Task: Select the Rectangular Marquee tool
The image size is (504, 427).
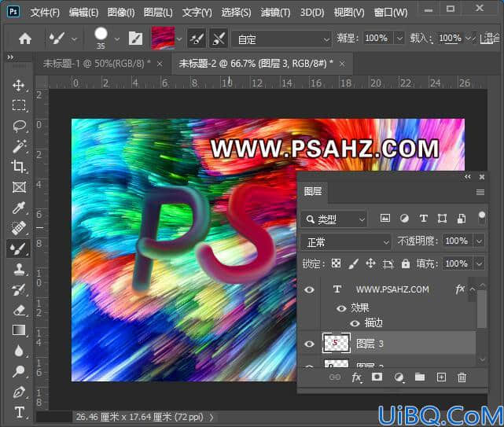Action: [19, 105]
